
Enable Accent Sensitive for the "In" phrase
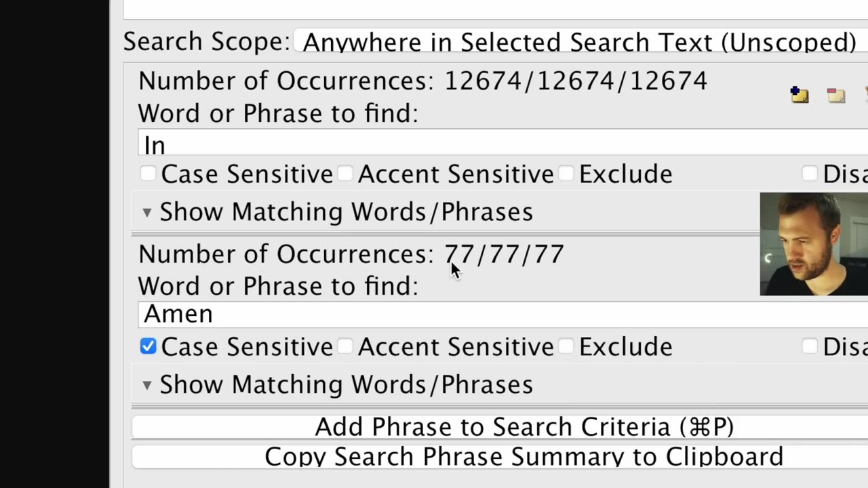click(x=345, y=174)
